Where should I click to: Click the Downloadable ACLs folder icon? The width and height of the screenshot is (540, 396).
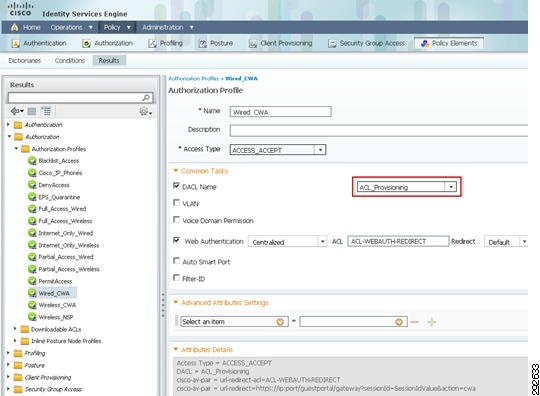(25, 329)
